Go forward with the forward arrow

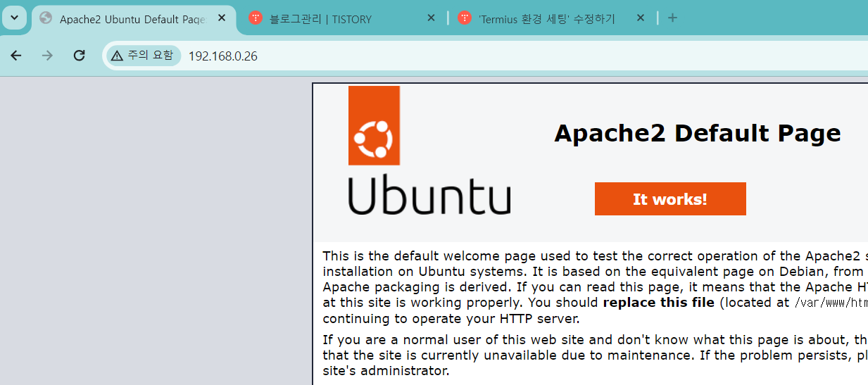click(x=47, y=56)
